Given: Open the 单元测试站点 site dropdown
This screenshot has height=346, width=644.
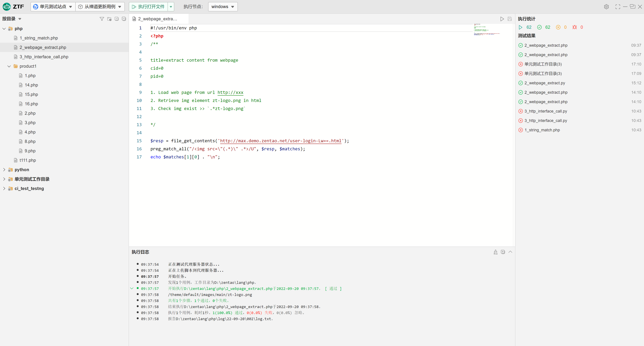Looking at the screenshot, I should coord(53,7).
